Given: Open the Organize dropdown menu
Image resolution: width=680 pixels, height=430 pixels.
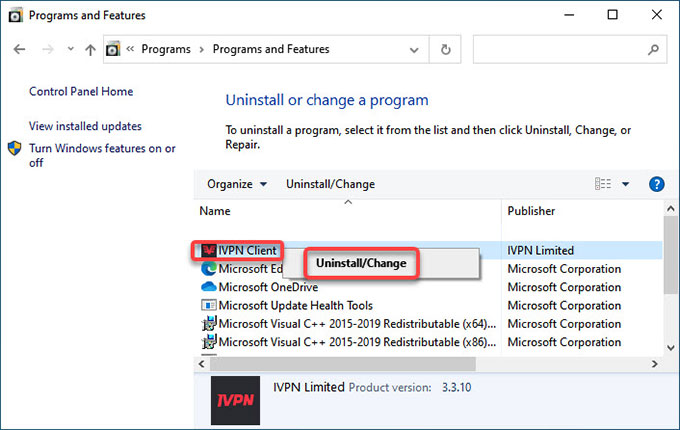Looking at the screenshot, I should (x=237, y=184).
